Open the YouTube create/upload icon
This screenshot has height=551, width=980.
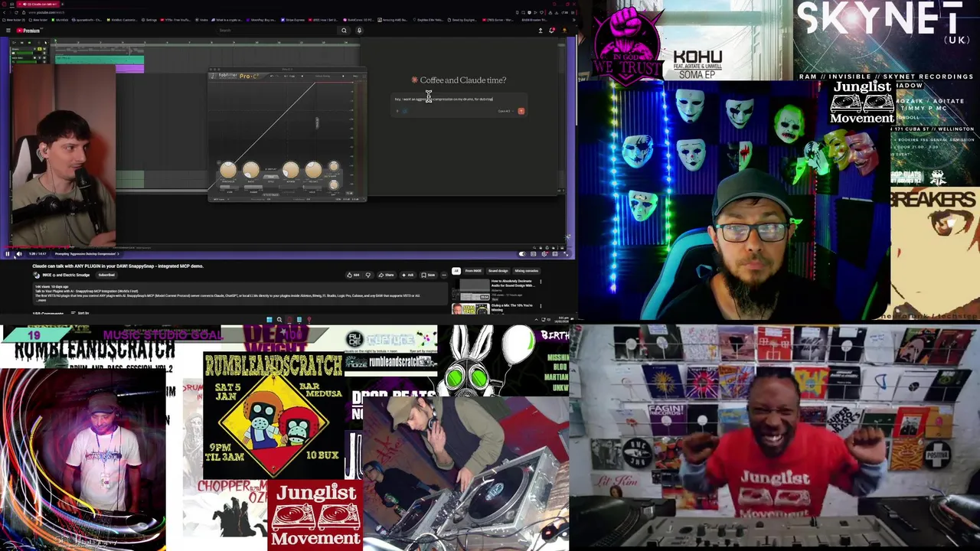click(x=541, y=31)
